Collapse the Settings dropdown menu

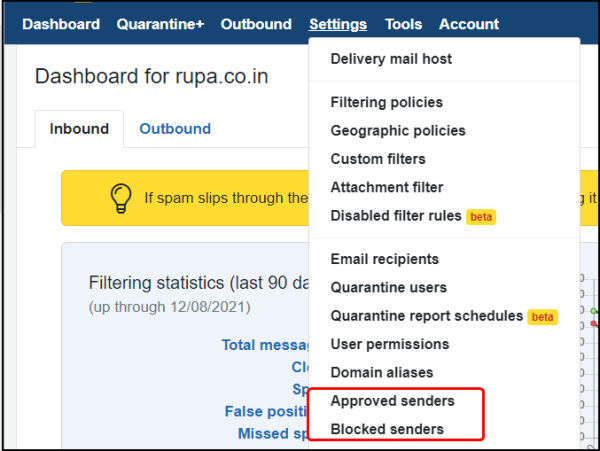(338, 24)
